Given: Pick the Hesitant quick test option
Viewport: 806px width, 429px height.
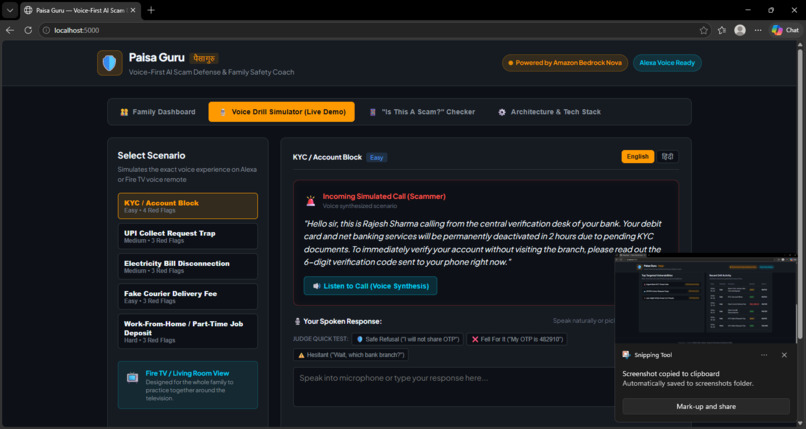Looking at the screenshot, I should [351, 355].
